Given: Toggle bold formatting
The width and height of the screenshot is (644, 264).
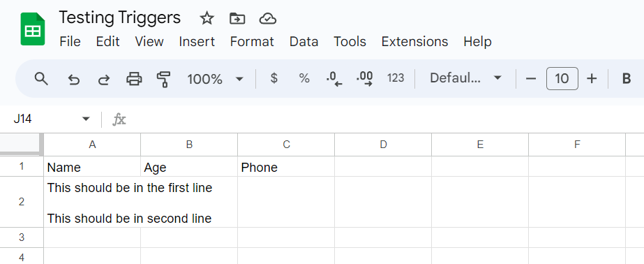Looking at the screenshot, I should point(626,78).
